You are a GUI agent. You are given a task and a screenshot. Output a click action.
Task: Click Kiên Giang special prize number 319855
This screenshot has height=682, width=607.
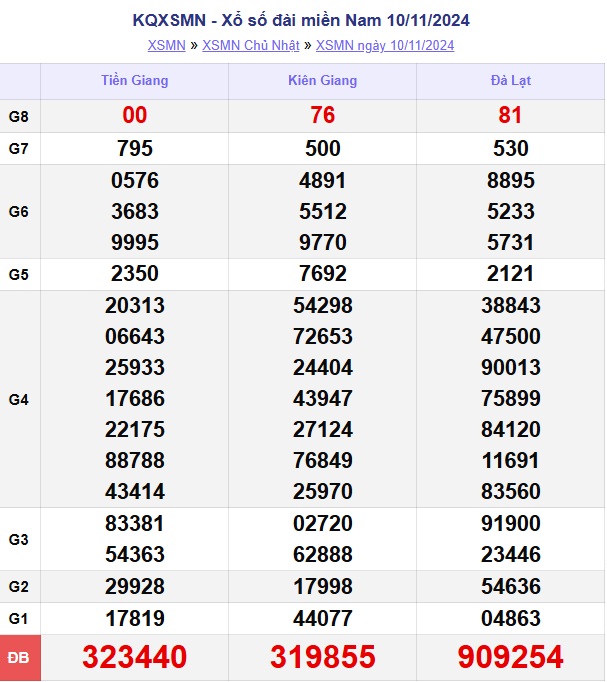pyautogui.click(x=322, y=657)
